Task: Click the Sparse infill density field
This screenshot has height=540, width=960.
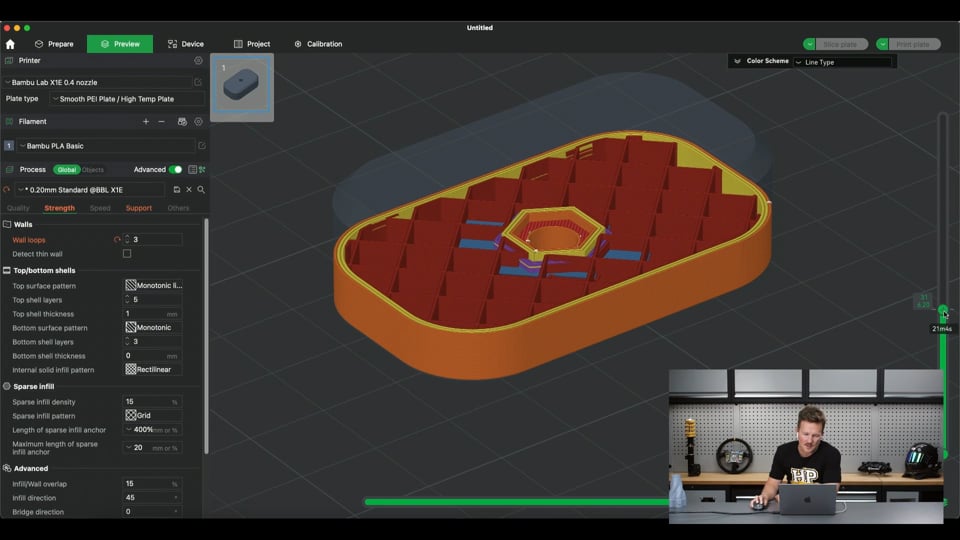Action: [x=153, y=402]
